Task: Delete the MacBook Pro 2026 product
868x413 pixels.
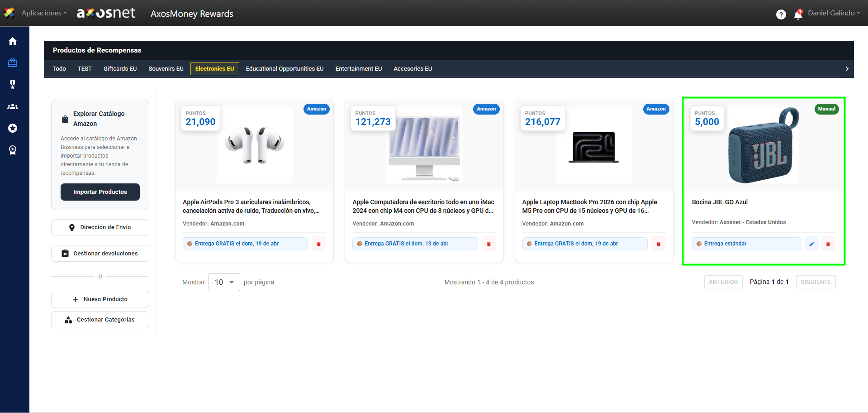Action: pos(658,244)
